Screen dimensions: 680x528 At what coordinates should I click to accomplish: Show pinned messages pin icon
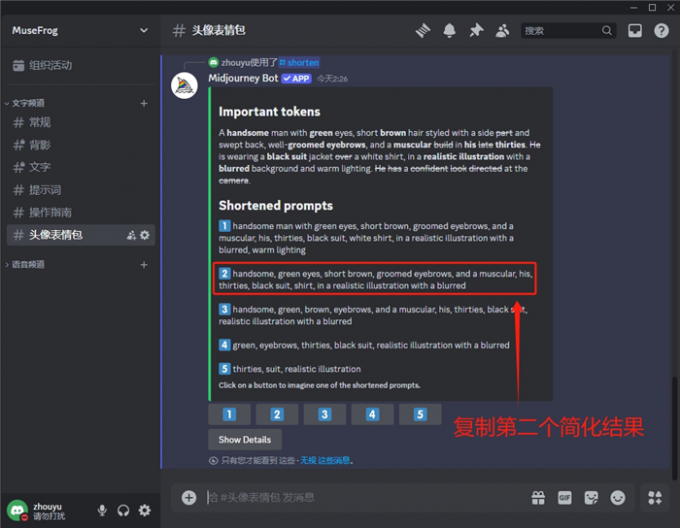(476, 31)
